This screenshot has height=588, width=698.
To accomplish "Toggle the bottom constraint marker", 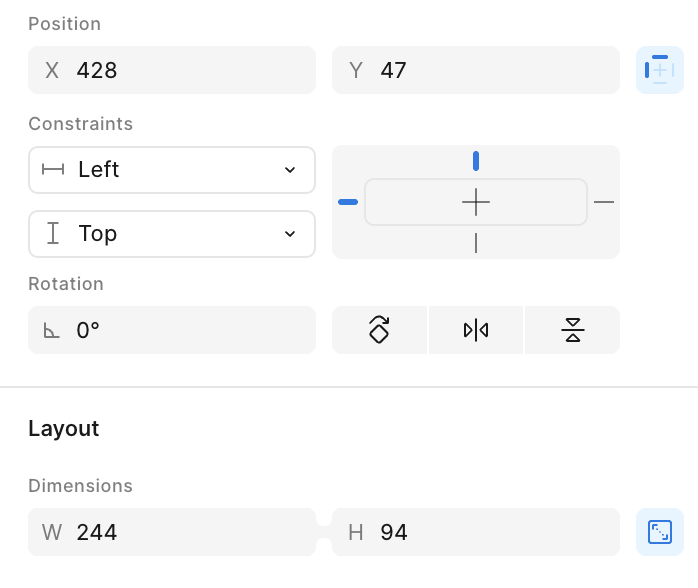I will click(x=476, y=243).
